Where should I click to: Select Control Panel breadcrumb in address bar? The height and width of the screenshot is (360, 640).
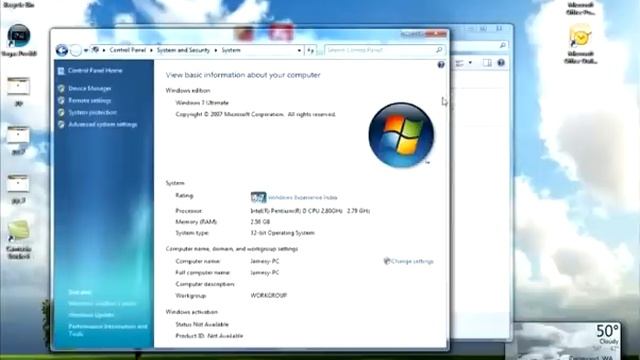(x=127, y=50)
